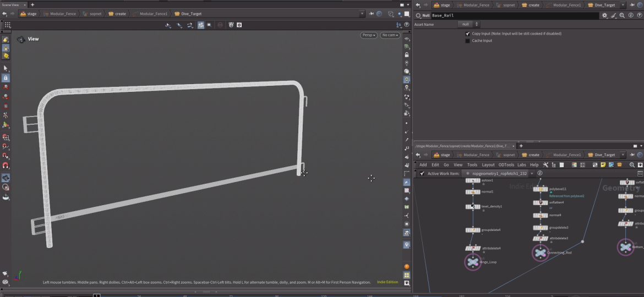Screen dimensions: 644x297
Task: Open the Layout menu in network editor
Action: coord(488,165)
